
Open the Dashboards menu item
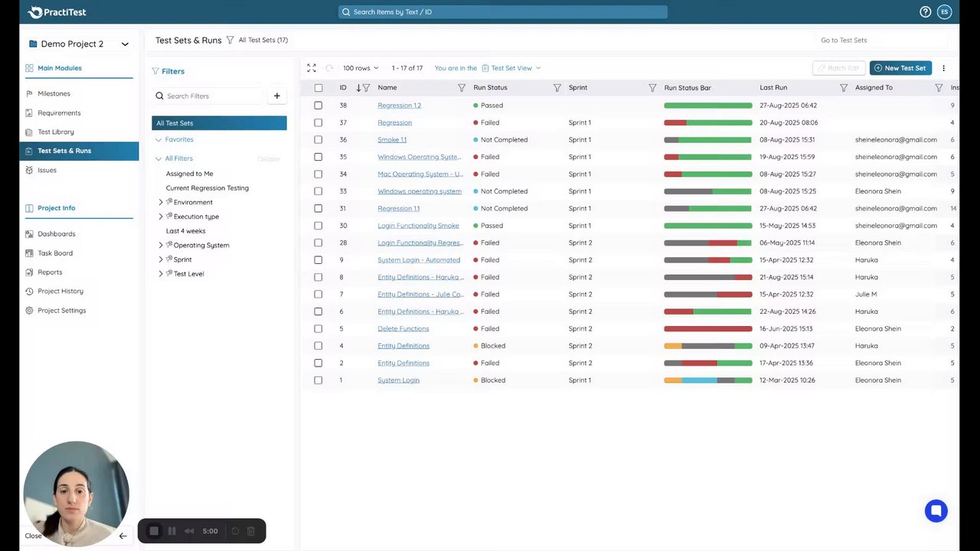[x=57, y=233]
